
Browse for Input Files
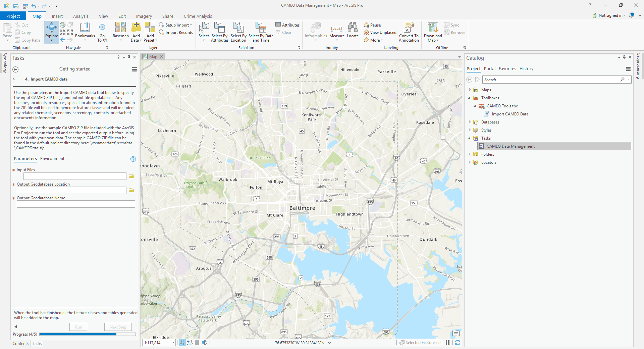[131, 176]
